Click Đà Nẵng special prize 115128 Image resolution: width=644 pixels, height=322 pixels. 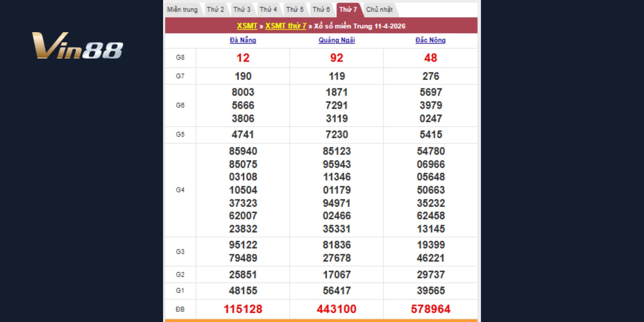(243, 309)
